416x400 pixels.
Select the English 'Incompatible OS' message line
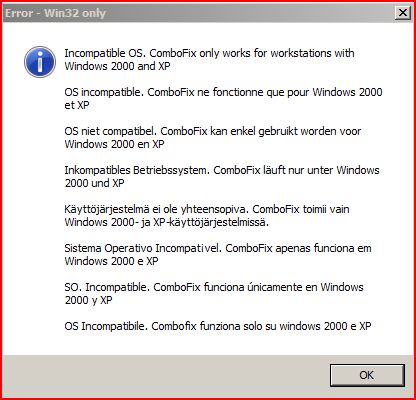(209, 53)
